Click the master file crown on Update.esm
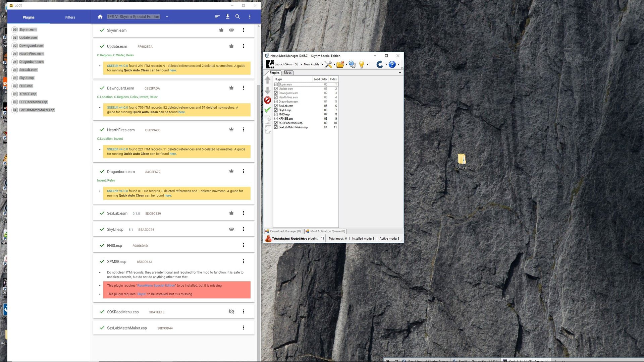Screen dimensions: 644x362 pos(231,46)
